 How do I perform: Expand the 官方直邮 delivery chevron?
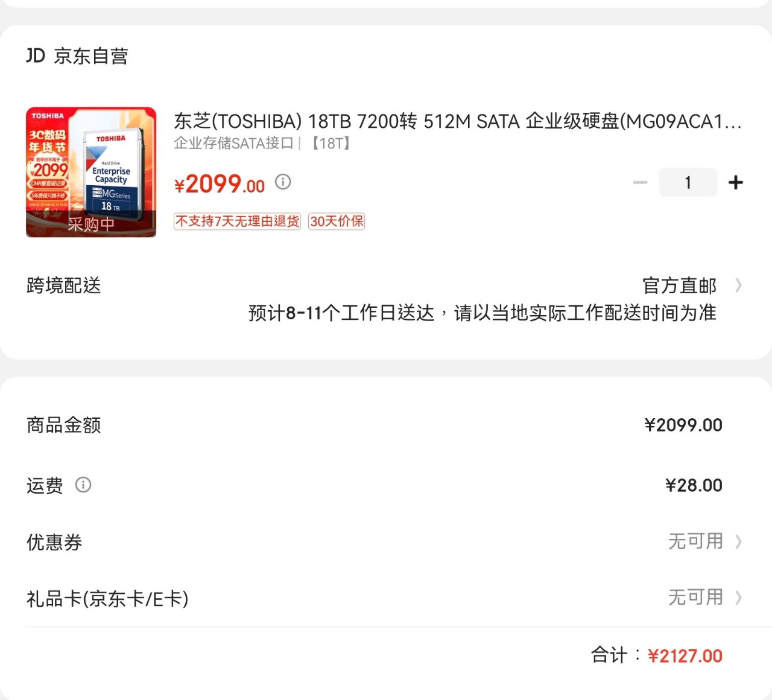[738, 285]
